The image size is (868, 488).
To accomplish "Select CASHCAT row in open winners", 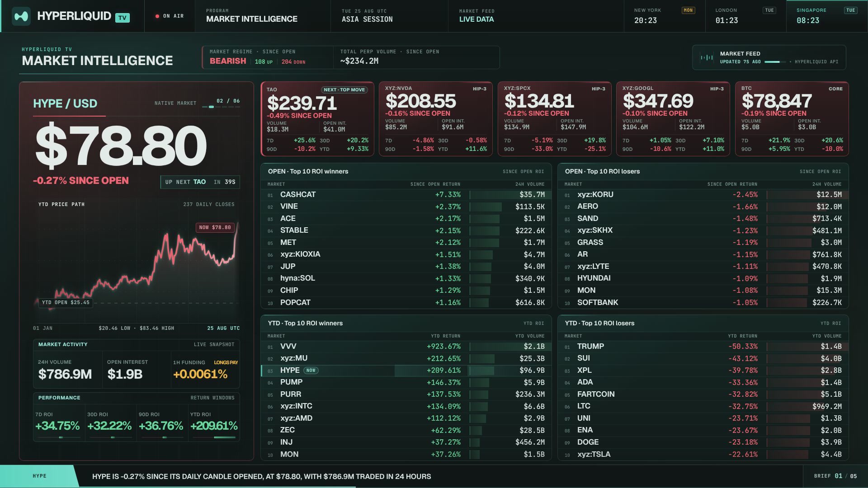I will (x=406, y=195).
